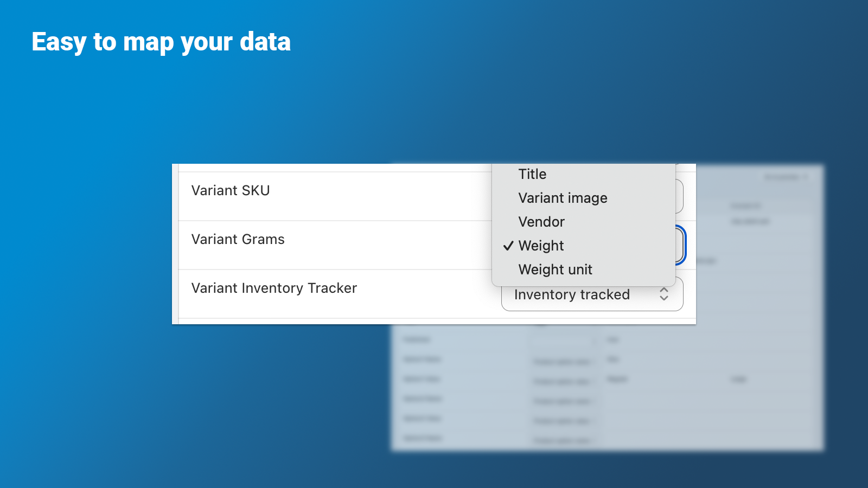This screenshot has height=488, width=868.
Task: Click the Variant Grams field label
Action: click(238, 239)
